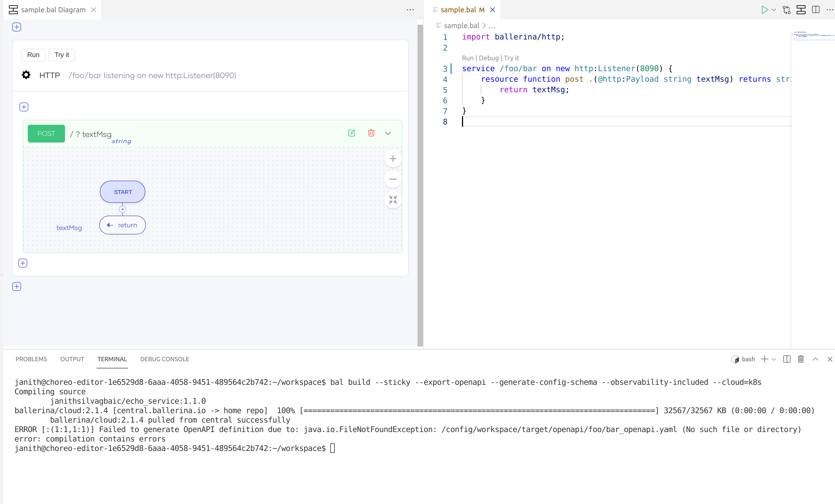Click the Try it button in diagram
This screenshot has width=835, height=504.
tap(62, 55)
